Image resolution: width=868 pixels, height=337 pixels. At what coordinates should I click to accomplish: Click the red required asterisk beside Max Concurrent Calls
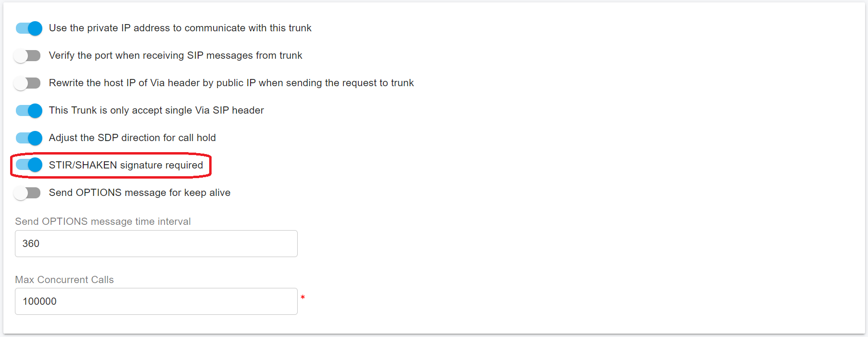303,298
